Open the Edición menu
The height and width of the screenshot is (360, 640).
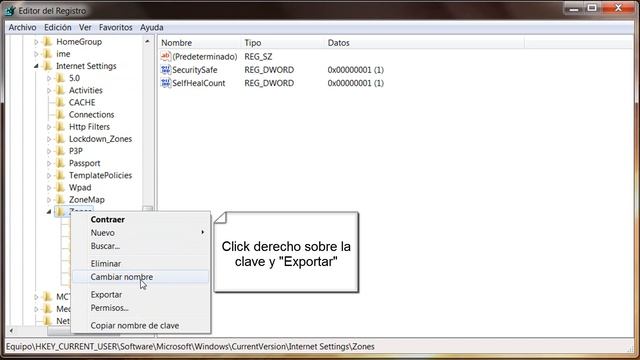coord(58,27)
